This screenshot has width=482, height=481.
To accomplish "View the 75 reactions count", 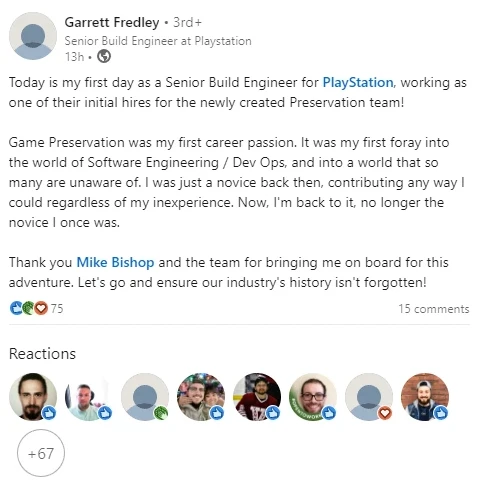I will (57, 308).
